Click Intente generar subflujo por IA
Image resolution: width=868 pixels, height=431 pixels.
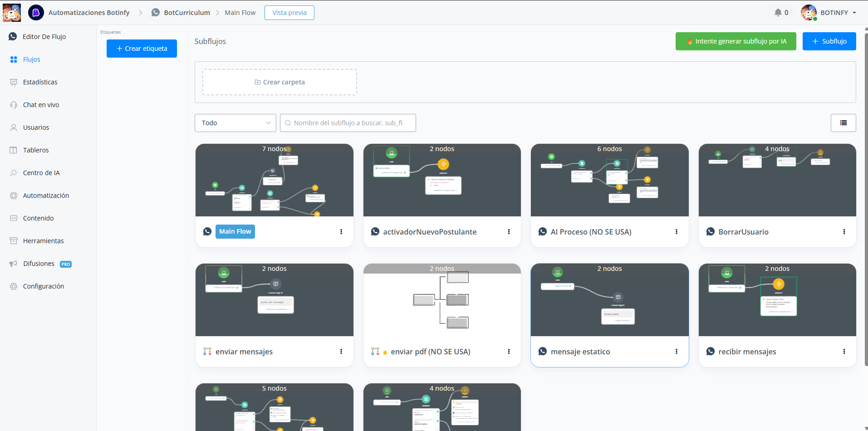(x=736, y=41)
